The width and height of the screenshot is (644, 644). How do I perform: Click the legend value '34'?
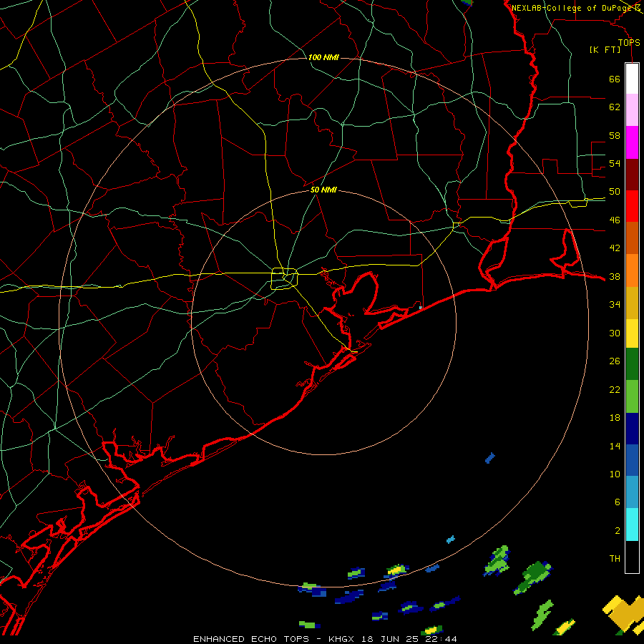pyautogui.click(x=615, y=305)
